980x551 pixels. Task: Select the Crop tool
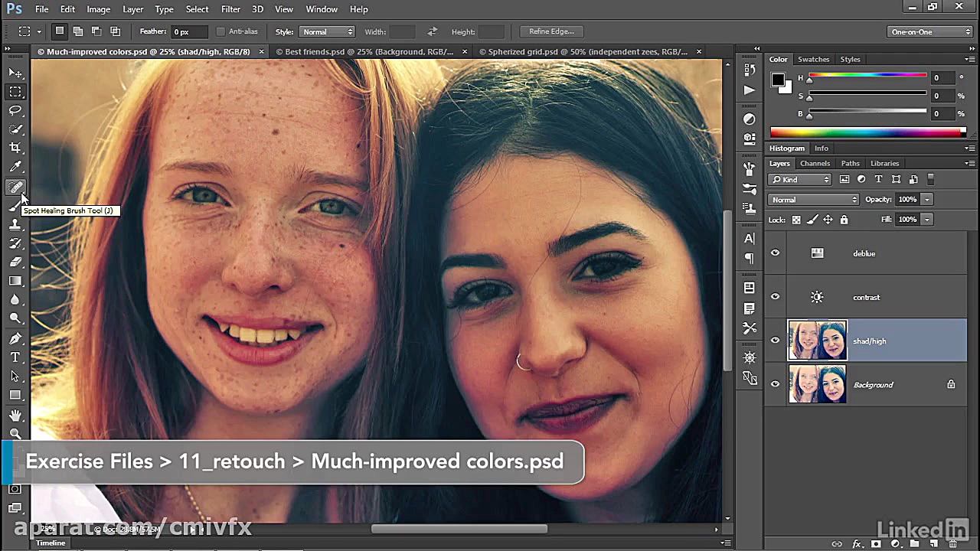pyautogui.click(x=15, y=148)
